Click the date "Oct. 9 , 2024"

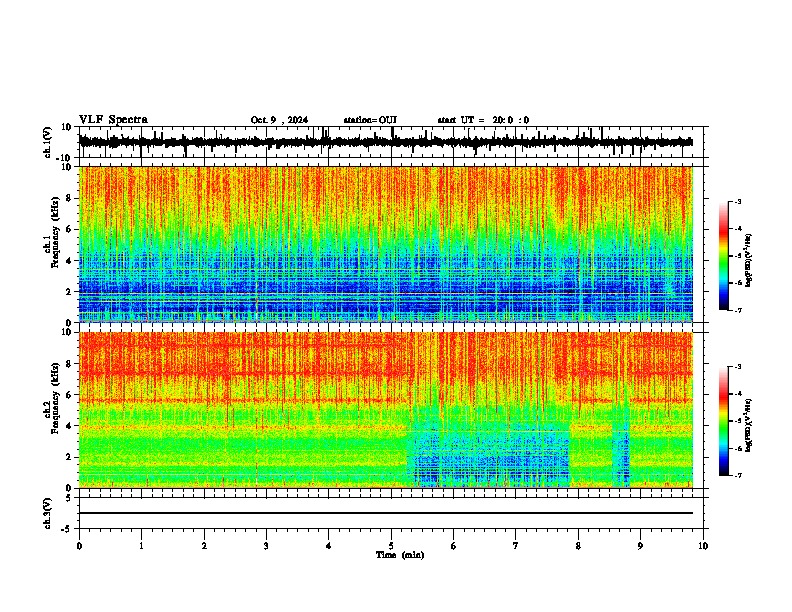[279, 120]
